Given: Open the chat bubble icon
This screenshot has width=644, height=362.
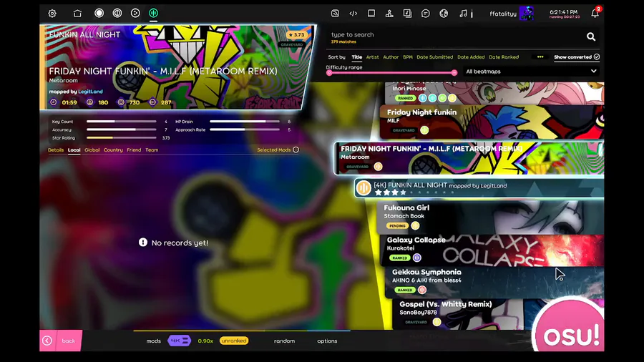Looking at the screenshot, I should click(x=426, y=14).
